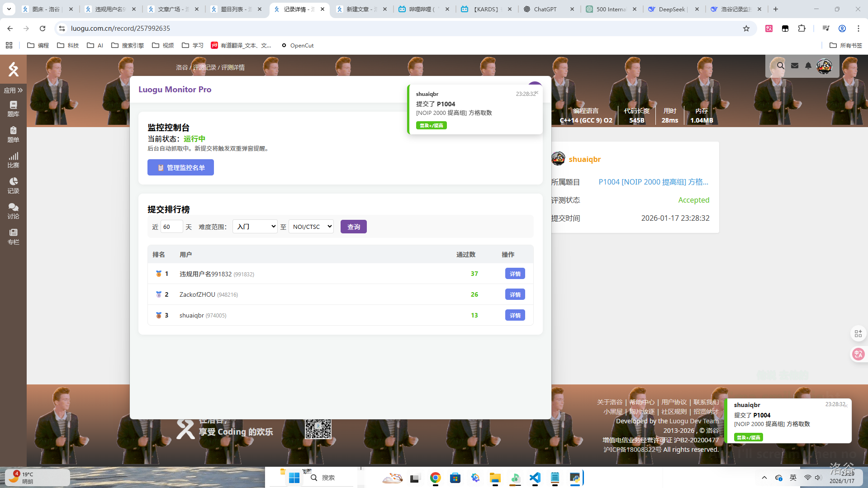View 详情 for ZackofZHOU
The height and width of the screenshot is (488, 868).
click(x=515, y=294)
